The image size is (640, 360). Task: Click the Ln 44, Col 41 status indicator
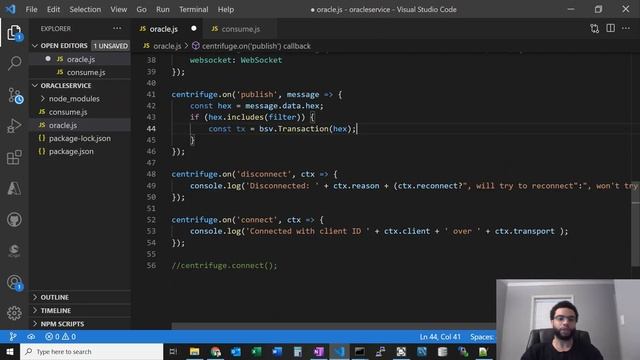point(440,337)
